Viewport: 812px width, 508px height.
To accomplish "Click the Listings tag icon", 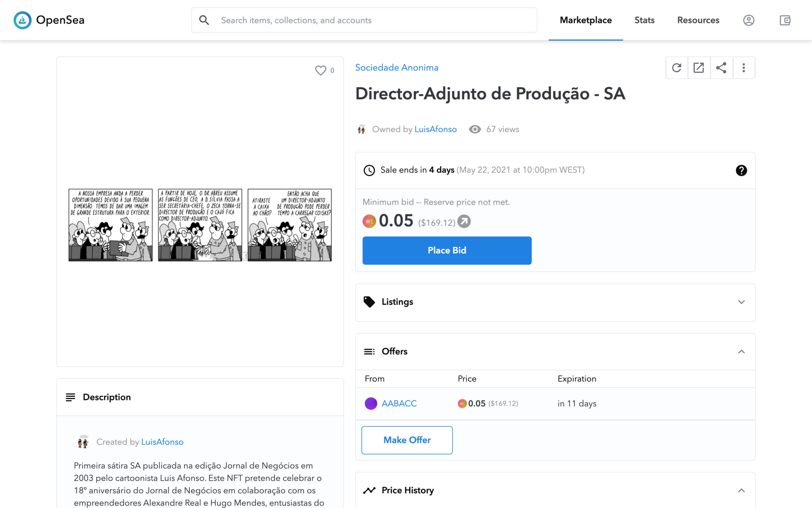I will click(369, 302).
